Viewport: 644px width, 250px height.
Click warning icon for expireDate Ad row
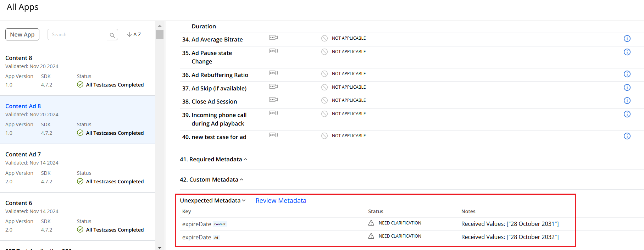click(371, 236)
